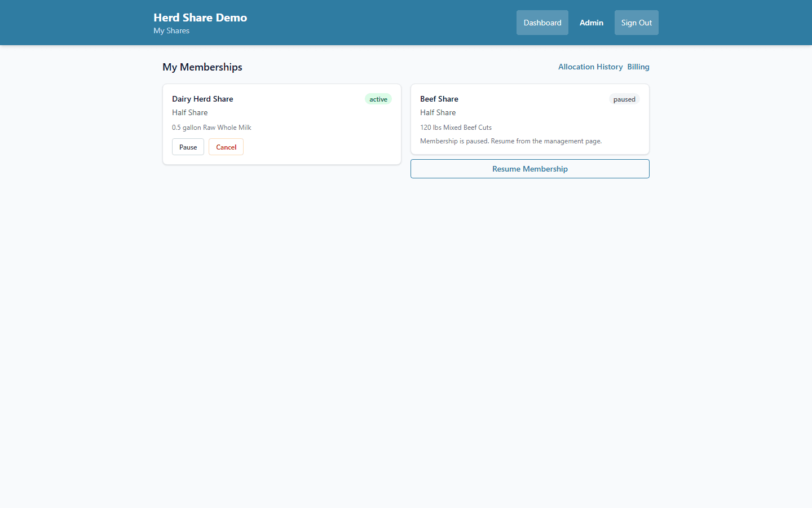Viewport: 812px width, 508px height.
Task: Click the My Shares subtitle
Action: click(171, 30)
